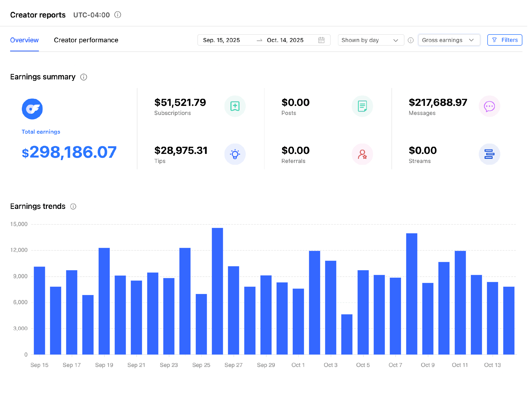
Task: Click the Tips lightbulb icon
Action: (235, 154)
